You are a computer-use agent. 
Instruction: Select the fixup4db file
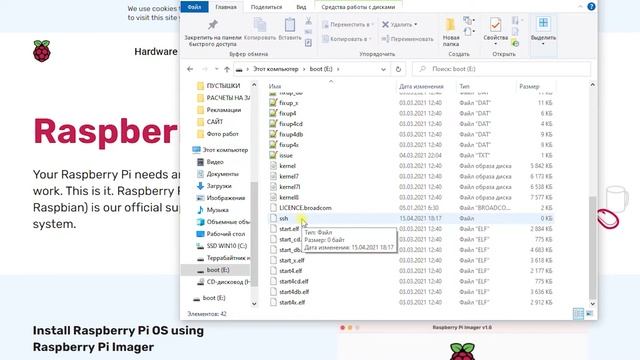pos(291,134)
